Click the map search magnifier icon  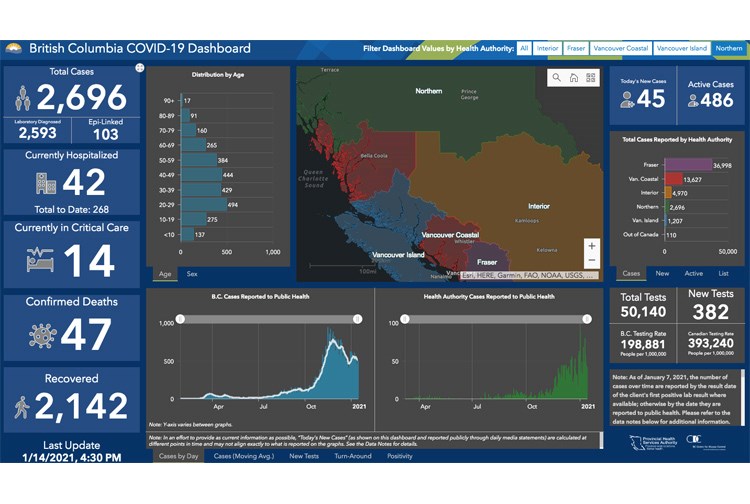[556, 77]
